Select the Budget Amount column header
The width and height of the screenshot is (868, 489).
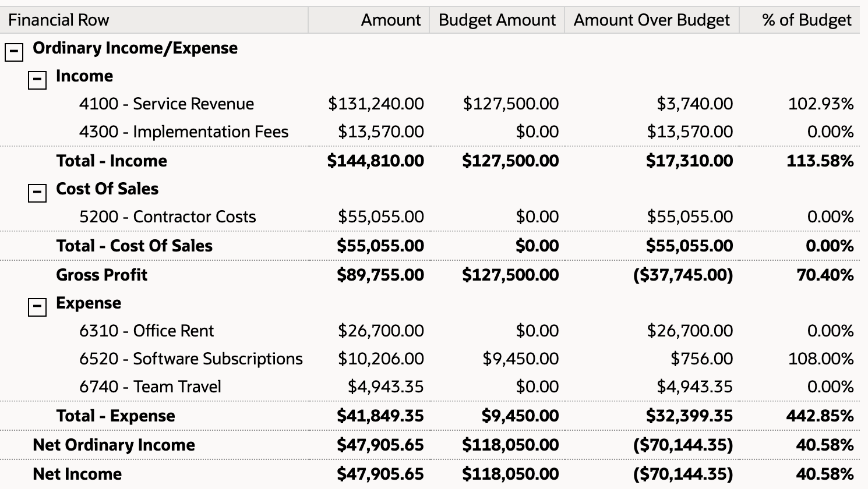click(497, 20)
